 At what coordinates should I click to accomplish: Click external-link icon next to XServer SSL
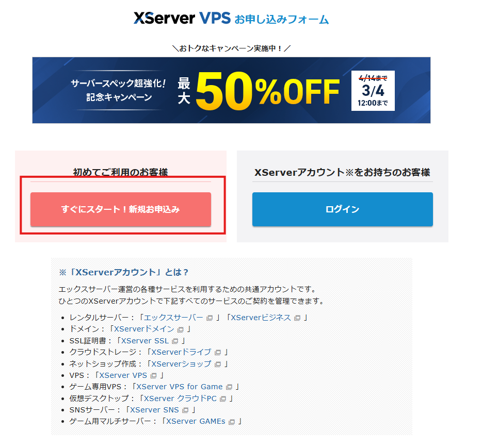pyautogui.click(x=175, y=341)
